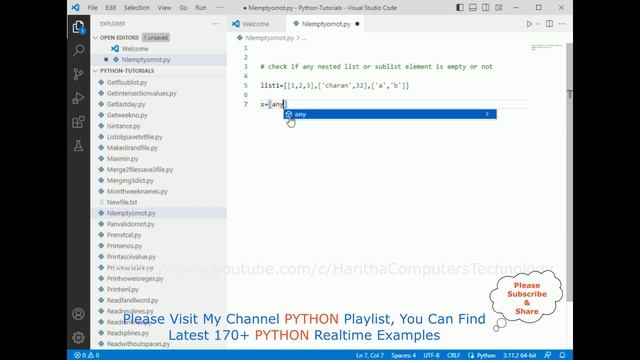The image size is (640, 360).
Task: Select Nlemptyornot.py in Open Editors list
Action: pos(146,60)
